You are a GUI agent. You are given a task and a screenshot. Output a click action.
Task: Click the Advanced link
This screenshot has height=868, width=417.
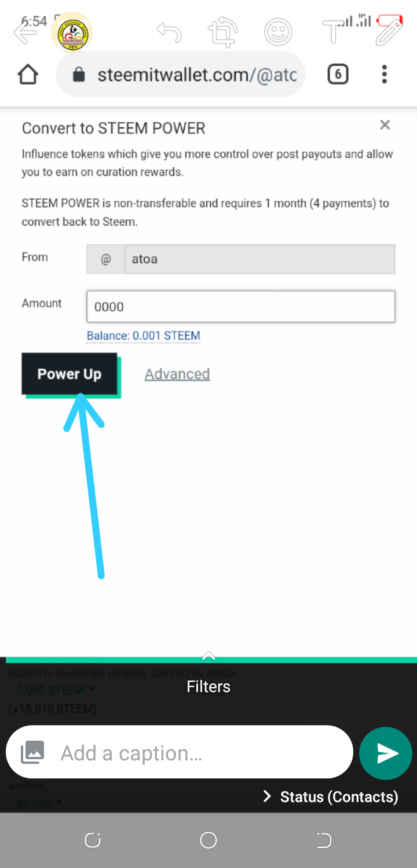(177, 374)
